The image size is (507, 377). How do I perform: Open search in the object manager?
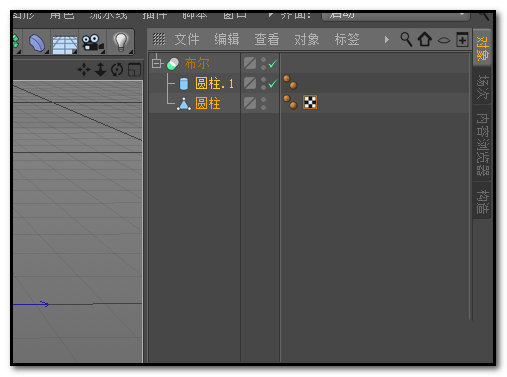pos(406,39)
